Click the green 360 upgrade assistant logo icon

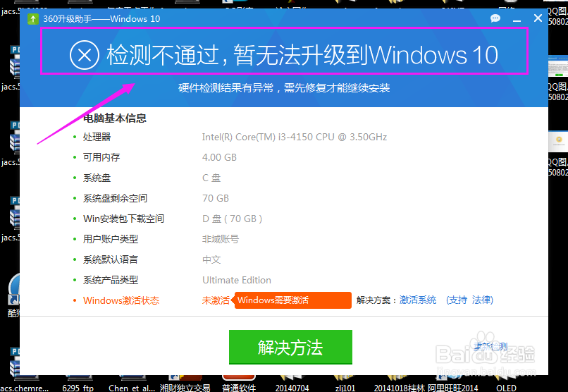33,19
